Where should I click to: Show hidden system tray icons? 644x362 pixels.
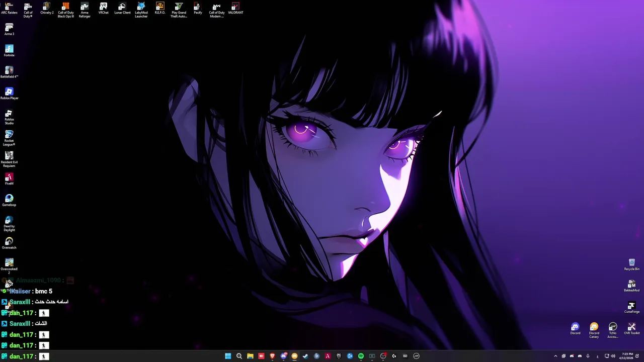[x=555, y=356]
